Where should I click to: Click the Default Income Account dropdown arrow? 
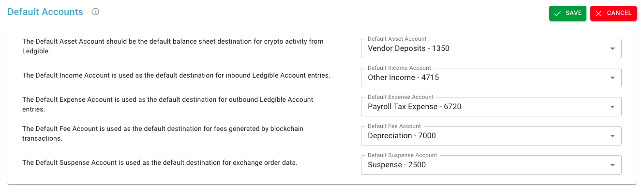[612, 78]
